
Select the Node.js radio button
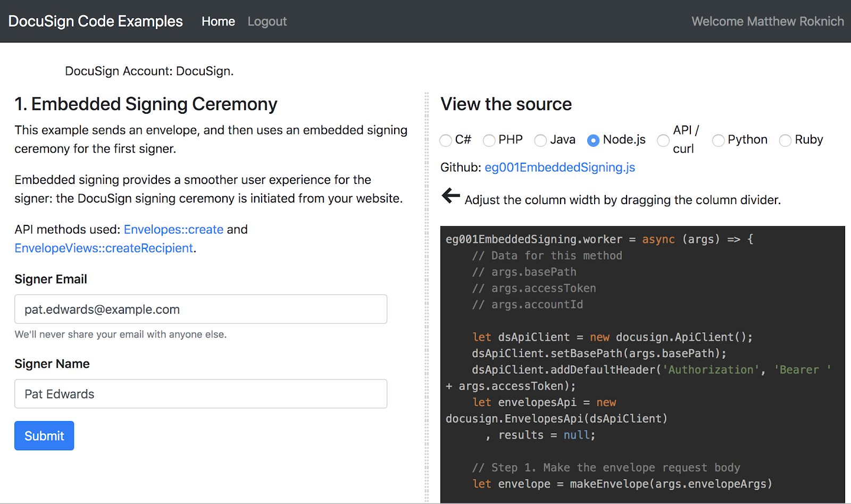593,140
